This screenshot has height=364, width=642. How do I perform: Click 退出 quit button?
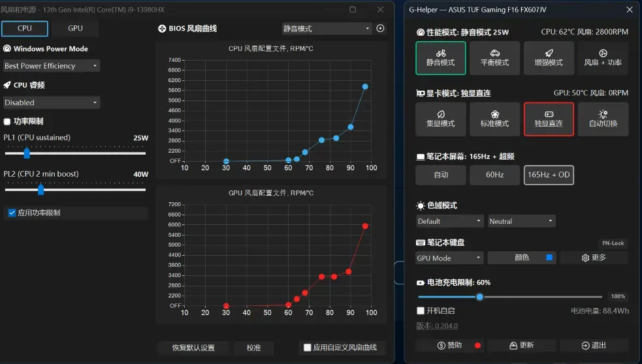[x=594, y=346]
